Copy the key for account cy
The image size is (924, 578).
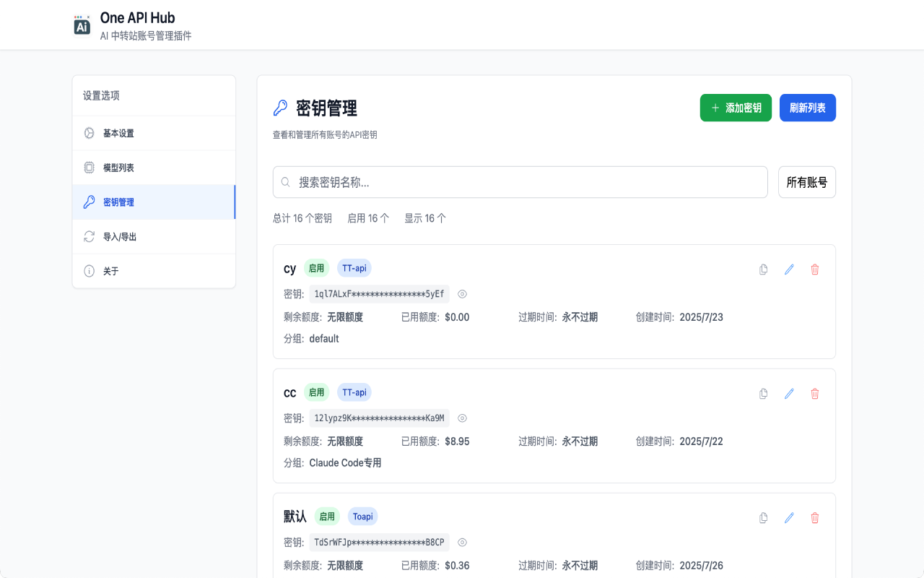(763, 269)
